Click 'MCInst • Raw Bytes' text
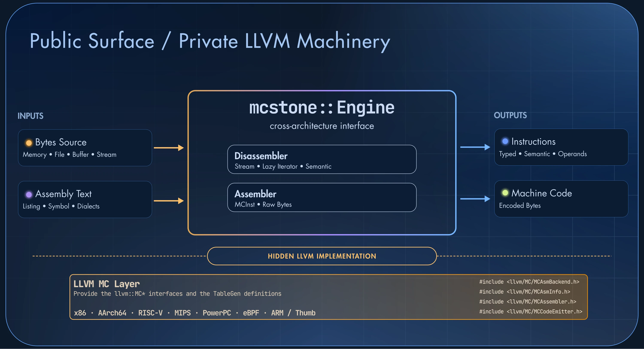The image size is (644, 349). click(263, 205)
